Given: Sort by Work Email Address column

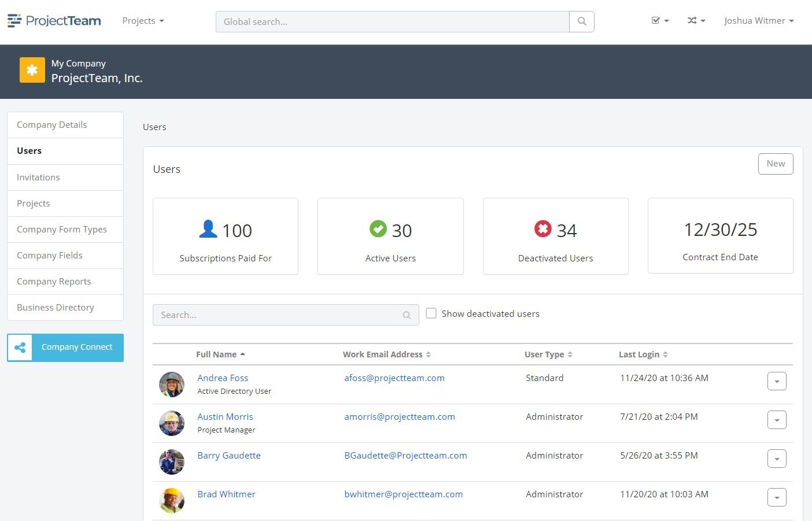Looking at the screenshot, I should point(386,354).
